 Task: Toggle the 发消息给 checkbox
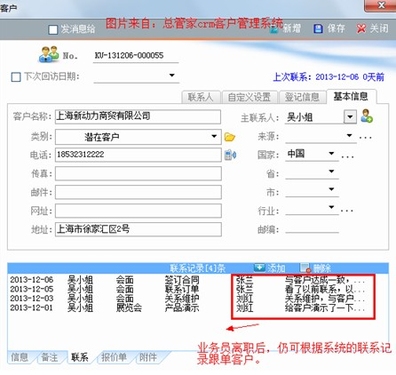tap(53, 30)
